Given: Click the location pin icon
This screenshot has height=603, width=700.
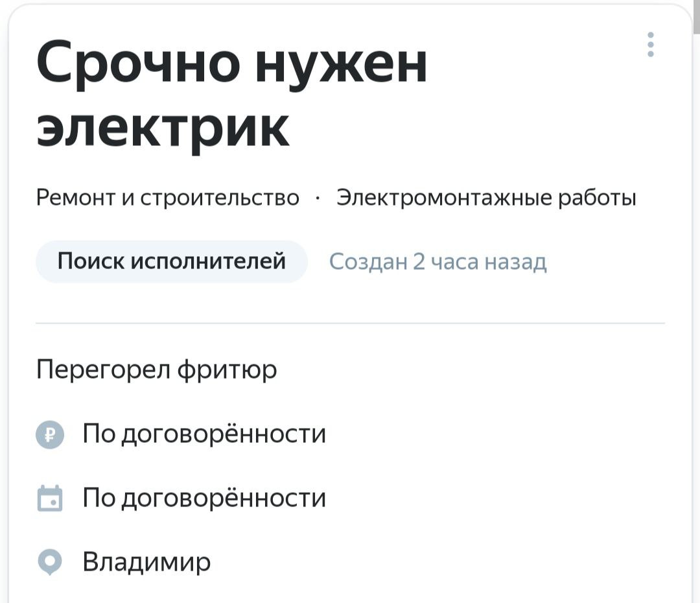Looking at the screenshot, I should [50, 562].
